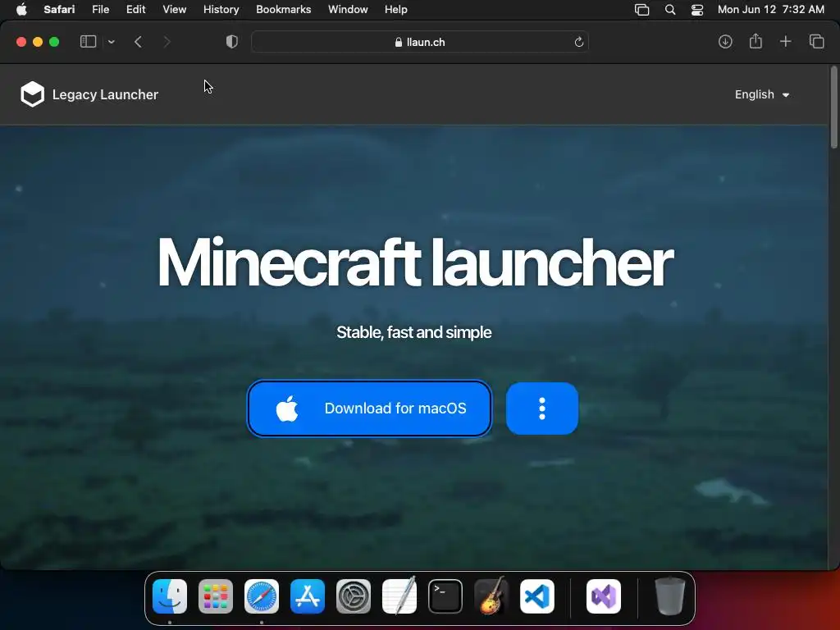Open the Trash in the Dock

(x=669, y=596)
